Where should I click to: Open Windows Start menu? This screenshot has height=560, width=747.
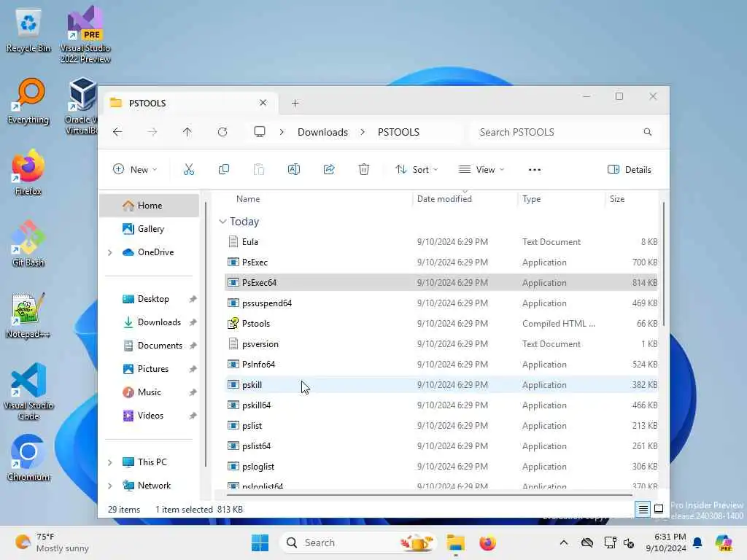pyautogui.click(x=260, y=542)
